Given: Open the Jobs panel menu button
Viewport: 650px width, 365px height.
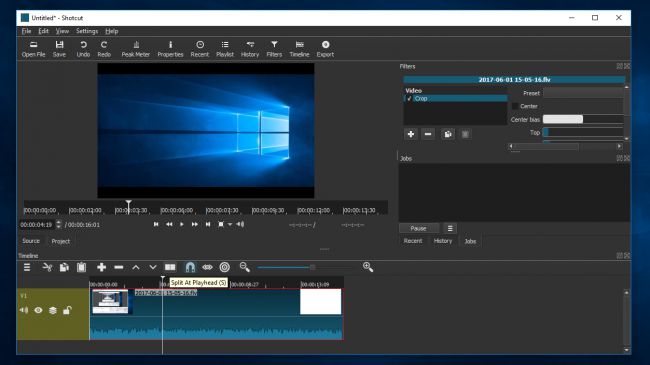Looking at the screenshot, I should tap(450, 228).
